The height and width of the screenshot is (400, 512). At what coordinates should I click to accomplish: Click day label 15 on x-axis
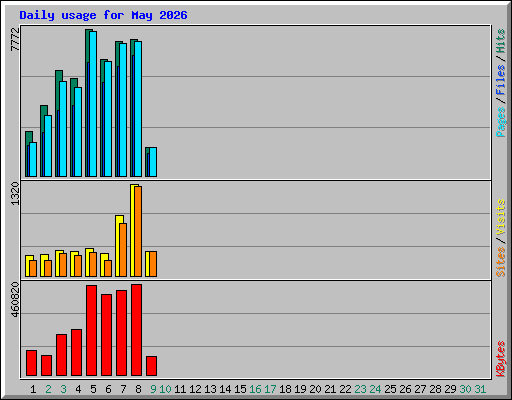240,389
